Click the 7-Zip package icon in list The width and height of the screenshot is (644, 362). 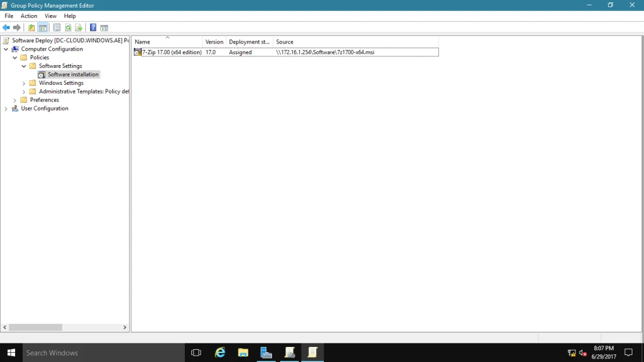138,52
